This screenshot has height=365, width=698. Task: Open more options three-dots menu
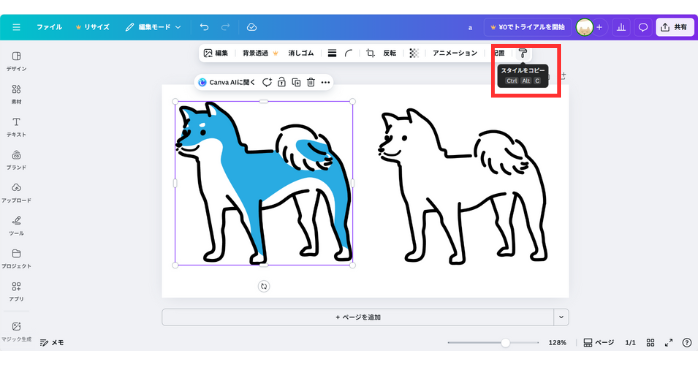click(x=325, y=82)
